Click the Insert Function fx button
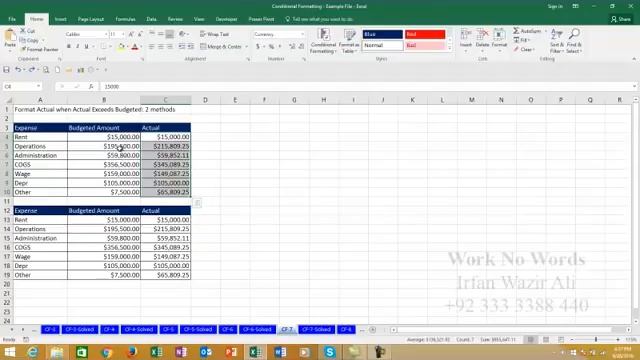Image resolution: width=640 pixels, height=360 pixels. coord(91,87)
